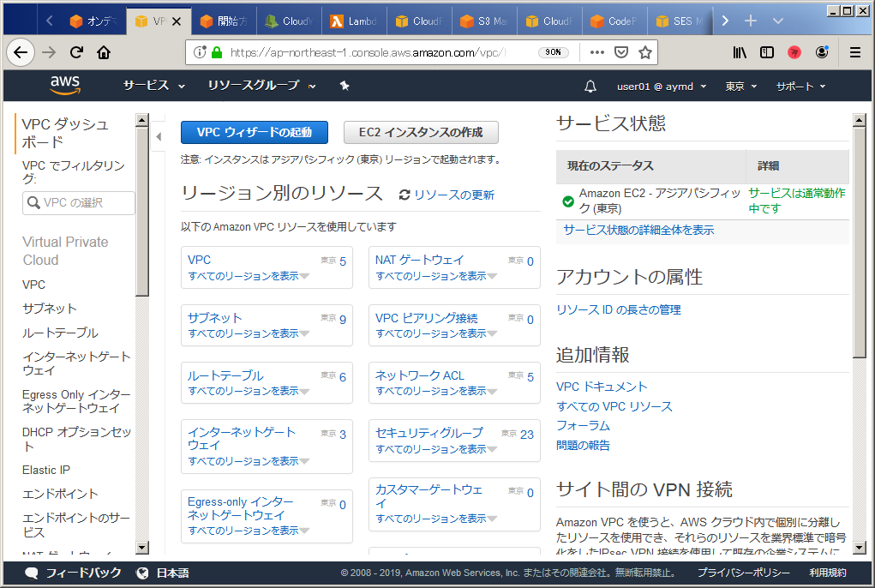Image resolution: width=875 pixels, height=588 pixels.
Task: Click the browser forward arrow
Action: point(49,52)
